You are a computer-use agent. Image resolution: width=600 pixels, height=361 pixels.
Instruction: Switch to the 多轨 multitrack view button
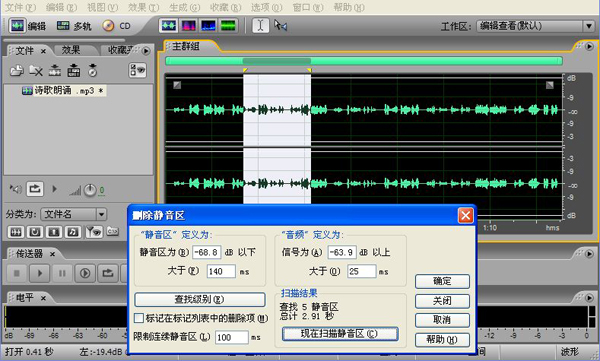pyautogui.click(x=74, y=26)
